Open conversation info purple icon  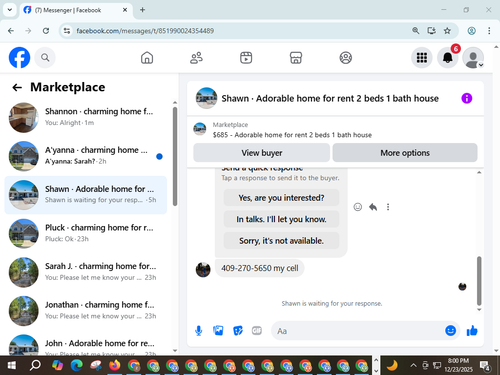467,98
